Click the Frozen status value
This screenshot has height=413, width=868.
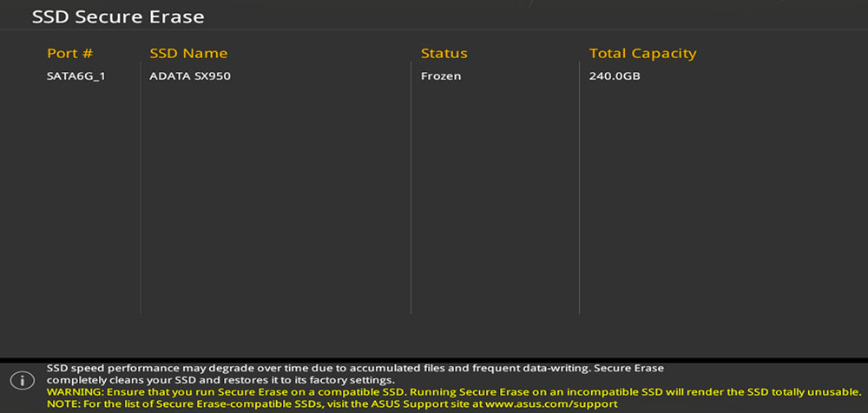click(x=441, y=76)
